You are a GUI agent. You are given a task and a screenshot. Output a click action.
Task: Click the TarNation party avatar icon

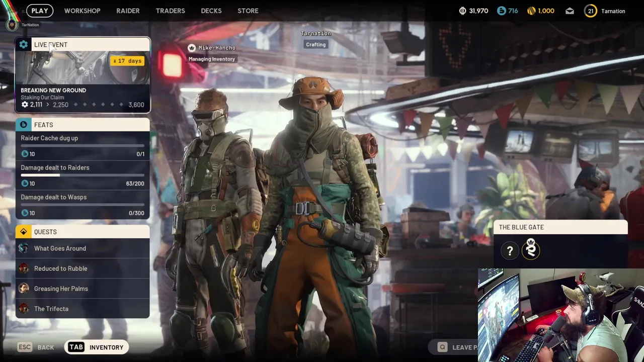pyautogui.click(x=12, y=24)
